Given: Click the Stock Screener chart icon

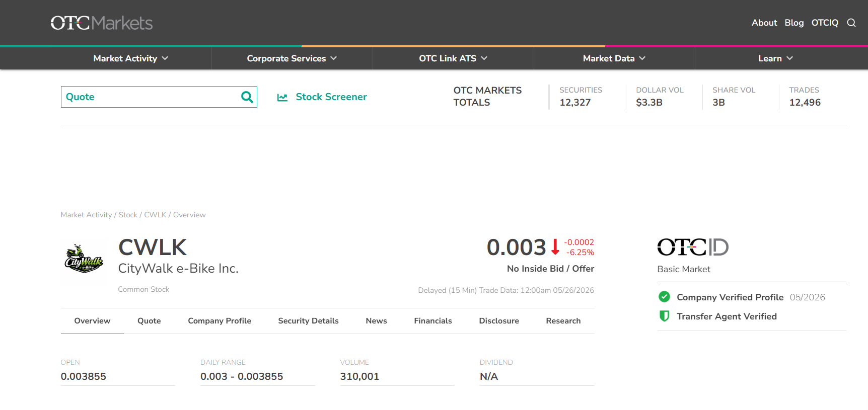Looking at the screenshot, I should click(x=282, y=97).
